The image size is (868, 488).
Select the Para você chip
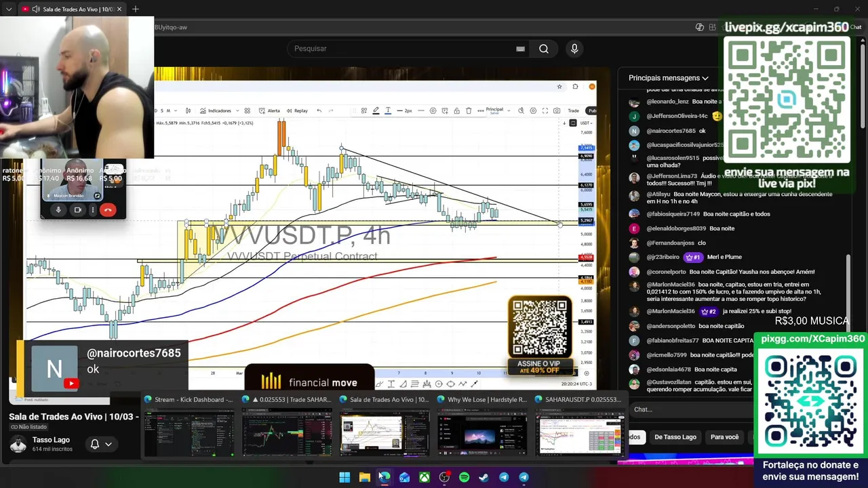tap(724, 437)
